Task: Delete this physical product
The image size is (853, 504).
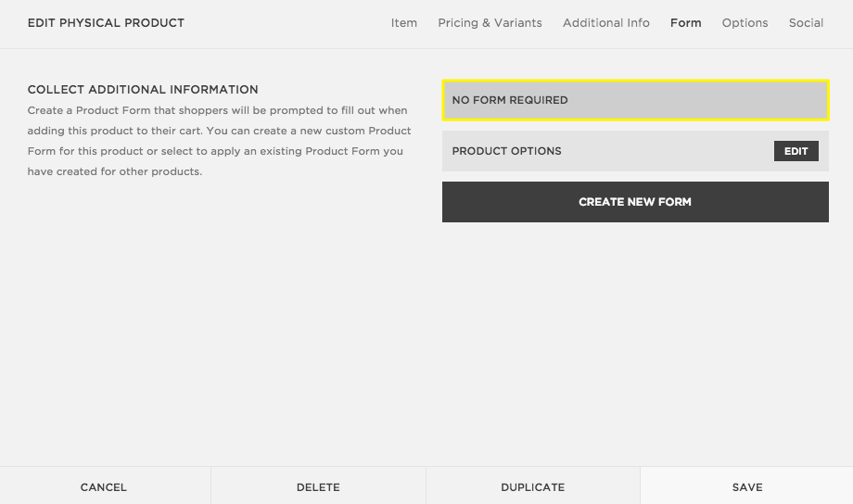Action: click(318, 486)
